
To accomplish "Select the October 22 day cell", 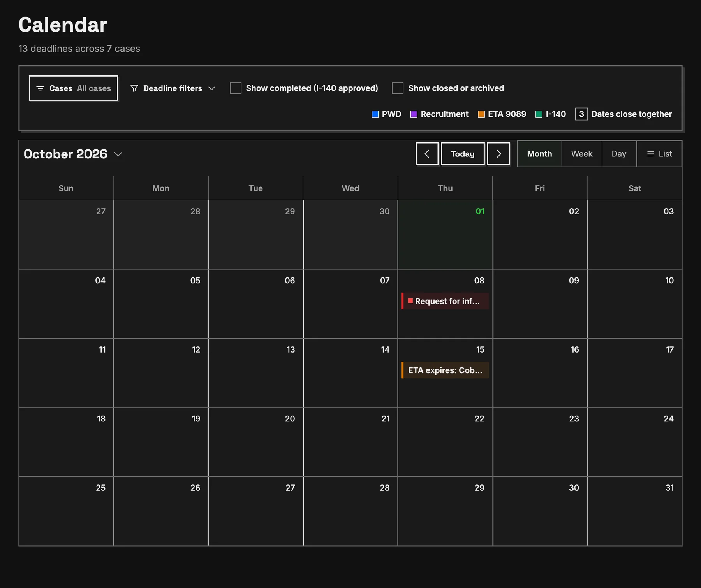I will pos(445,442).
